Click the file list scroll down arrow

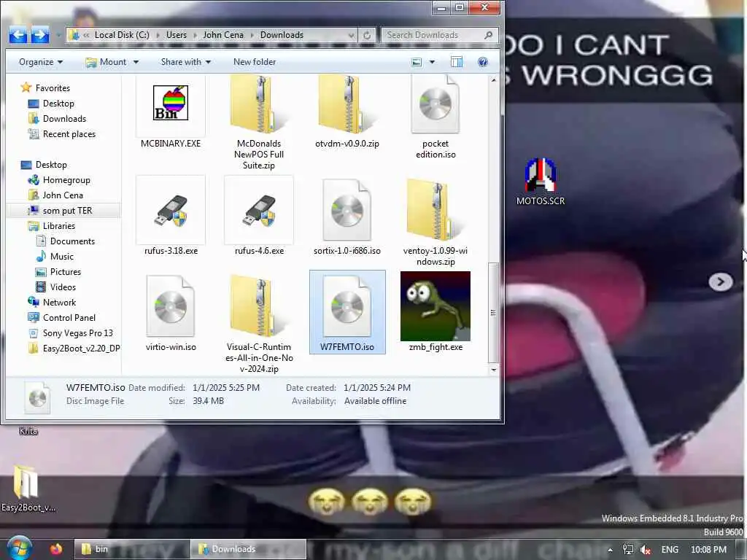tap(494, 370)
